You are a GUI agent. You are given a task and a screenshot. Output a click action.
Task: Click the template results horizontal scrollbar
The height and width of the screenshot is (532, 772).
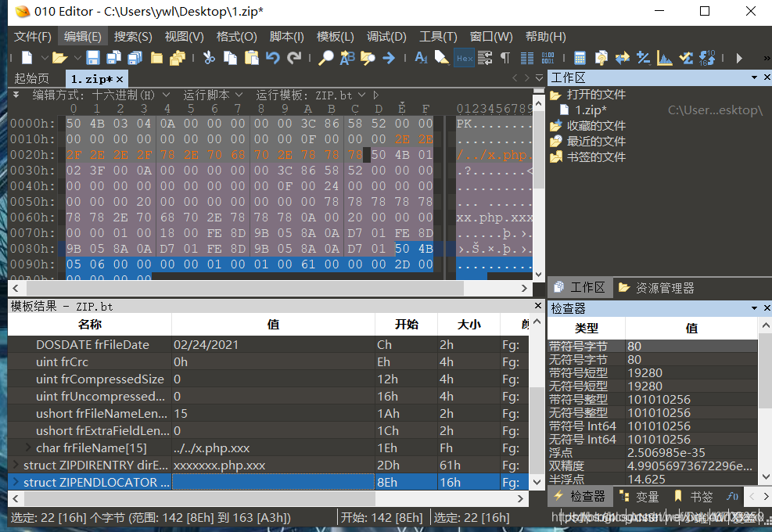(x=200, y=498)
